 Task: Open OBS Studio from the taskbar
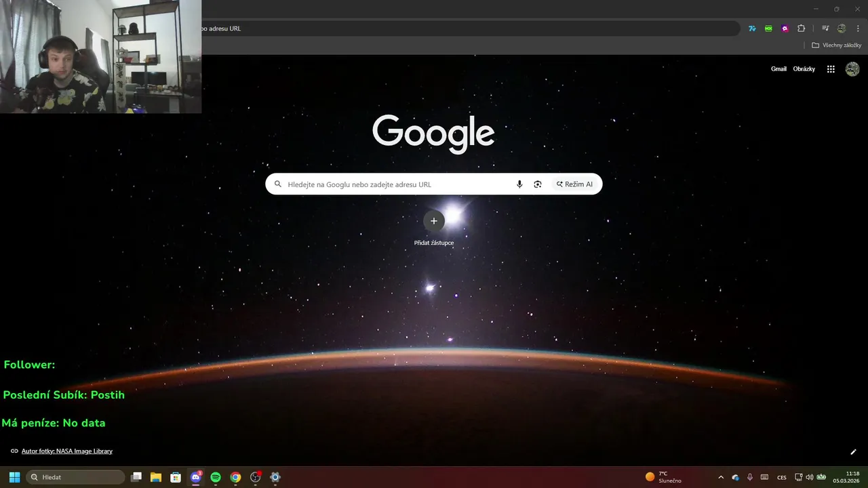(x=256, y=477)
